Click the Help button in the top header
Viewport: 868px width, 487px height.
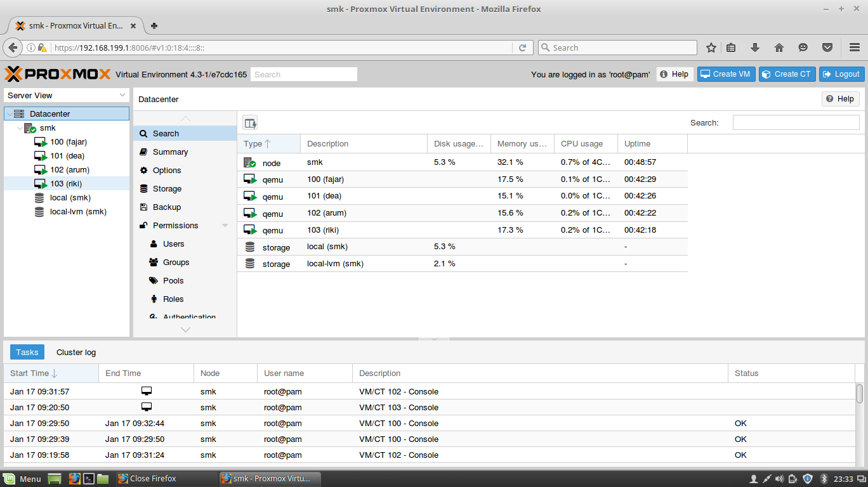pyautogui.click(x=674, y=74)
